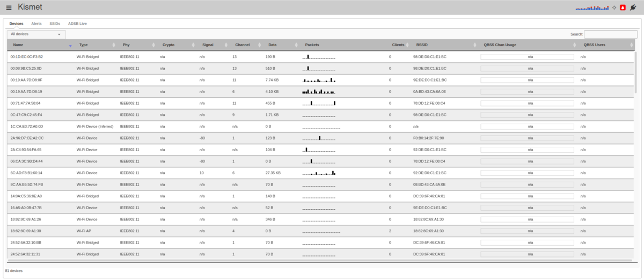Open the All devices filter dropdown
This screenshot has width=644, height=279.
click(36, 34)
